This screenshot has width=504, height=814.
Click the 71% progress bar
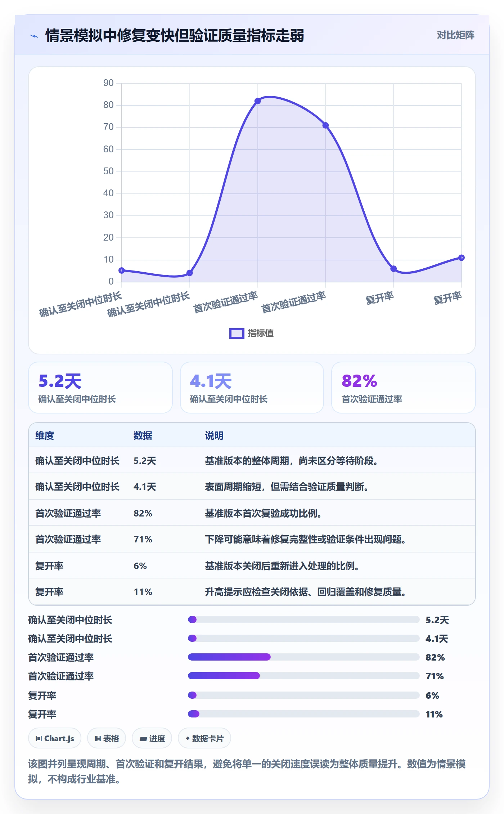pyautogui.click(x=304, y=676)
